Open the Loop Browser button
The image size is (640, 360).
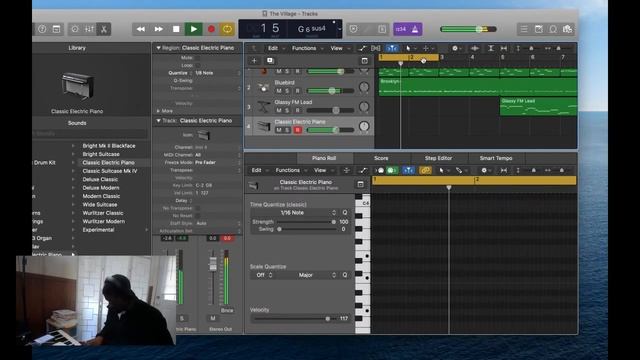pyautogui.click(x=553, y=29)
